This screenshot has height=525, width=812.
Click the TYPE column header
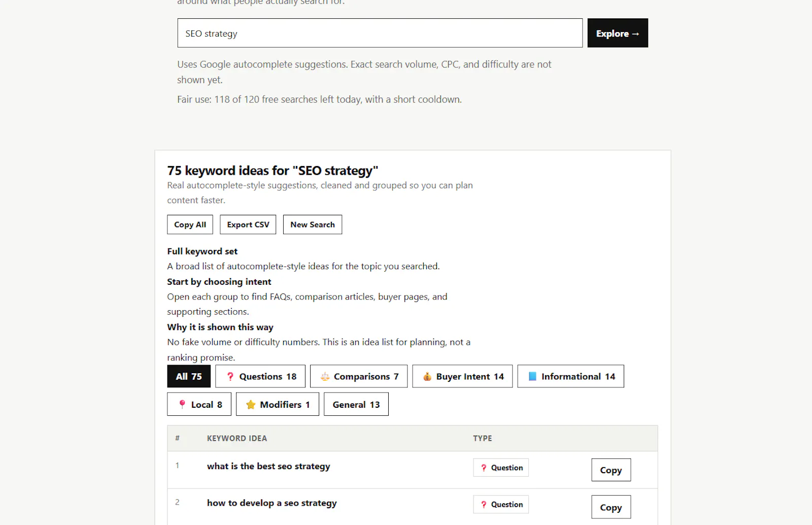[483, 438]
